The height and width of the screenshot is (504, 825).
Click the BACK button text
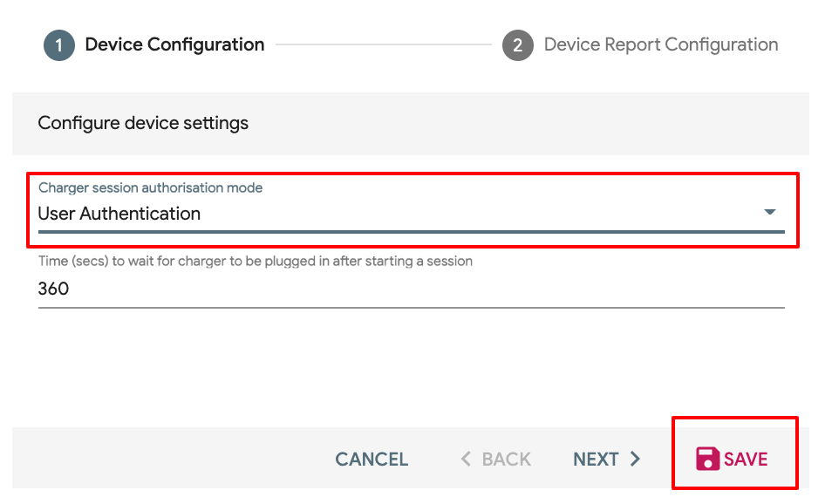(506, 460)
